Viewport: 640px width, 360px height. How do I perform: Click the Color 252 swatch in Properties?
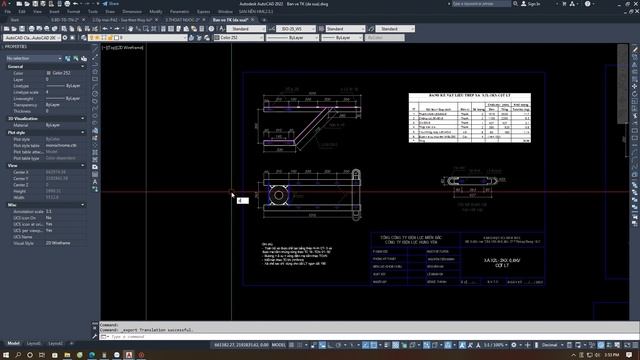49,73
